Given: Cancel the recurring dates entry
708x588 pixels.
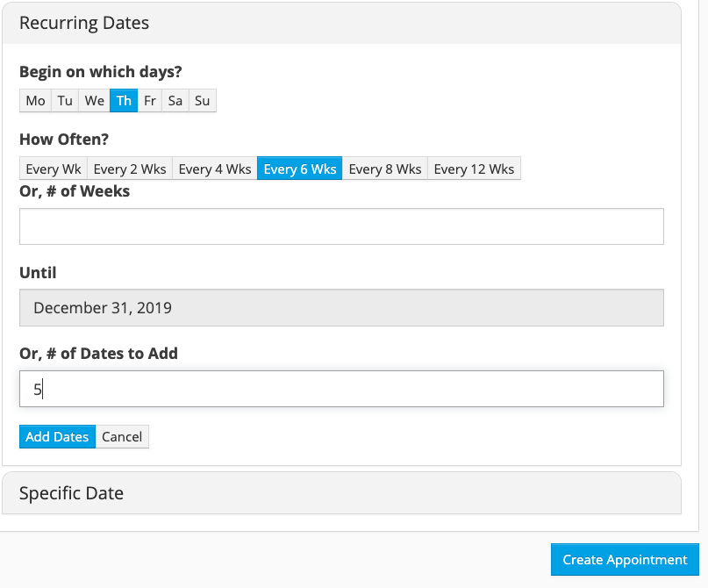Looking at the screenshot, I should 122,437.
